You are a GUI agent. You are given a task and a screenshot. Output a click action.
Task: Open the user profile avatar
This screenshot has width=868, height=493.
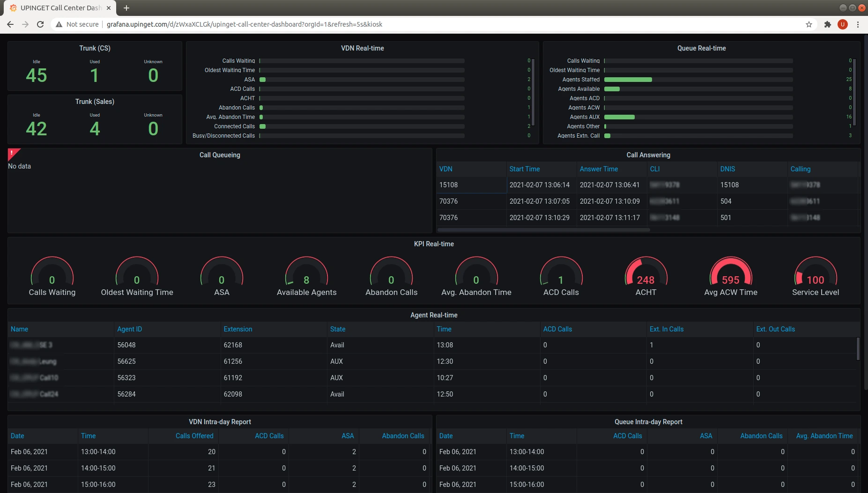point(843,24)
